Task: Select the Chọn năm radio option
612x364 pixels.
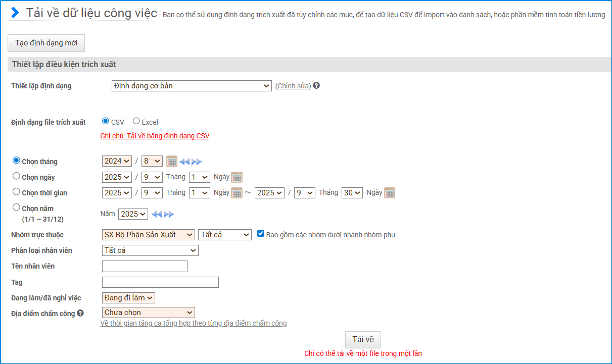Action: point(17,207)
